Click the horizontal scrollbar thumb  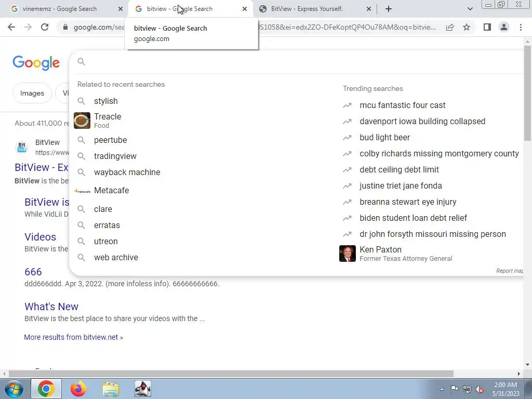[231, 374]
